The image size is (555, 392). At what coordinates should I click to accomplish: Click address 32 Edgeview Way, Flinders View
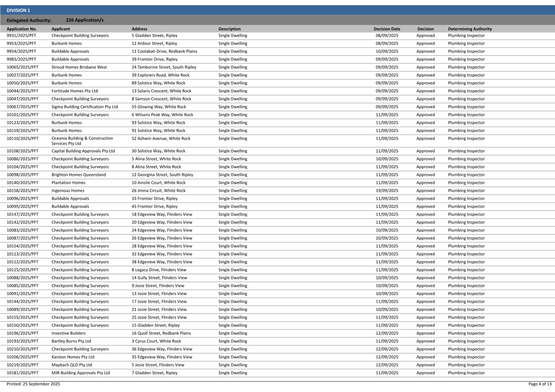162,254
